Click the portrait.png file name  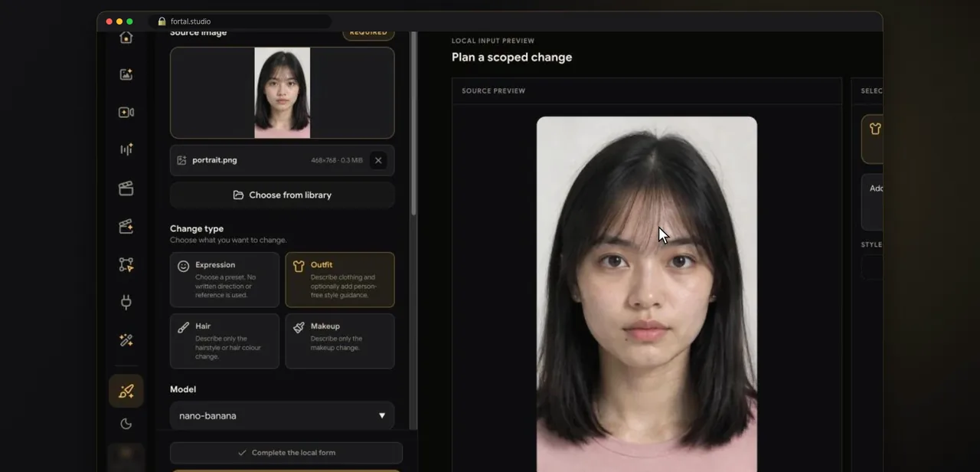214,160
